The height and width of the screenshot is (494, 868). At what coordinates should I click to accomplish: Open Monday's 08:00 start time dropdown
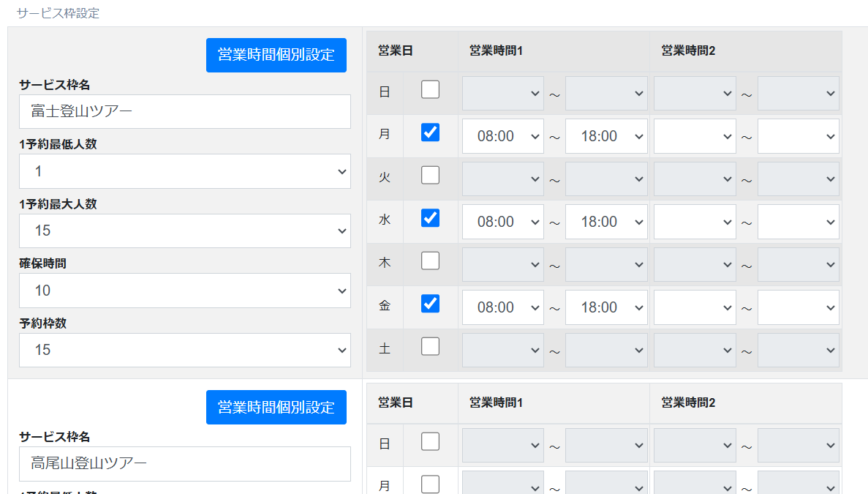(502, 135)
